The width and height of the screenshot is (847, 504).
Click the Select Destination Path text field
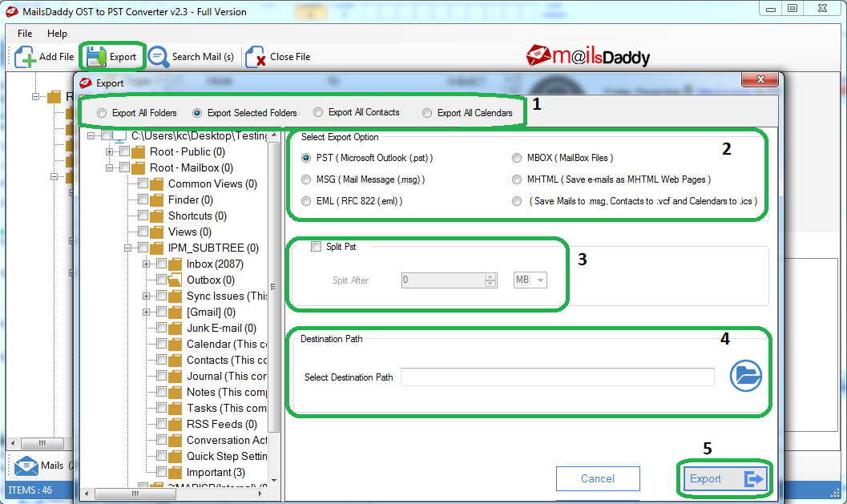[558, 377]
